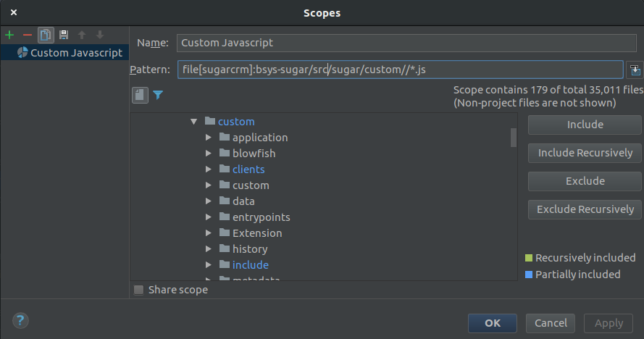Click the Save As floppy disk icon
644x339 pixels.
pyautogui.click(x=64, y=35)
